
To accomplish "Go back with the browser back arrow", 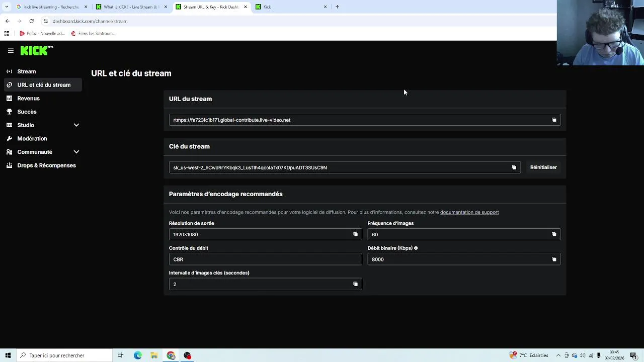I will coord(7,21).
